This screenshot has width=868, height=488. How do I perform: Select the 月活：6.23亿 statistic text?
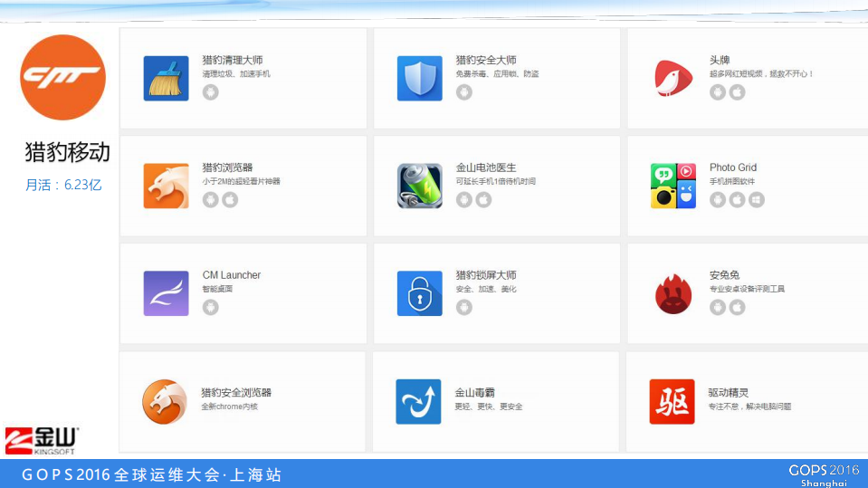point(63,185)
